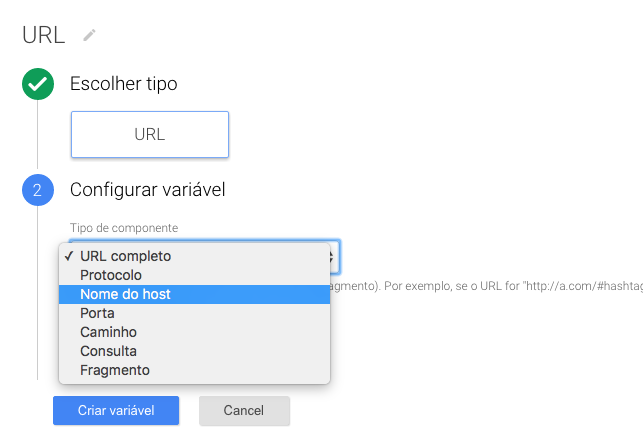Click the Tipo de componente label
The image size is (643, 446).
tap(124, 228)
